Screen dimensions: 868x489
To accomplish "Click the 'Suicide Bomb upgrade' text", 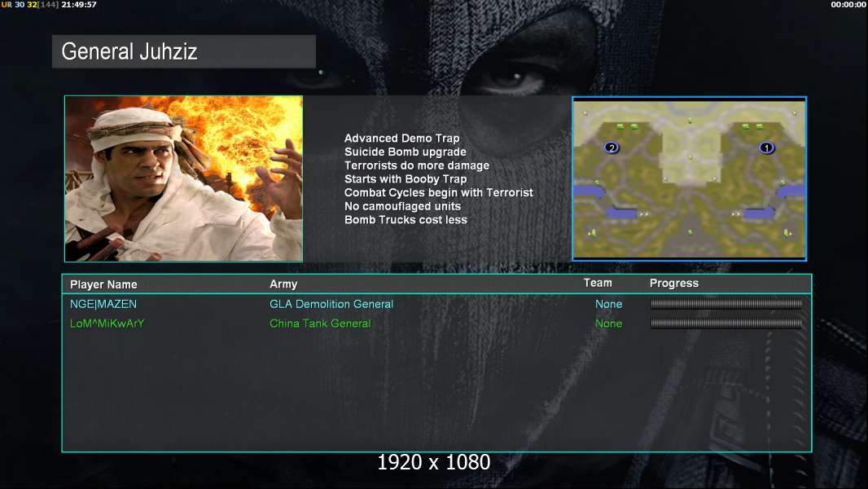I will pyautogui.click(x=406, y=152).
